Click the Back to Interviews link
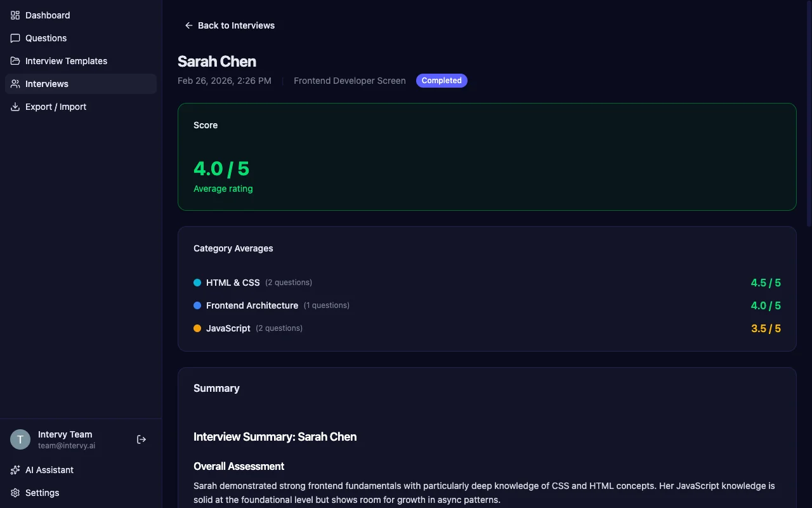812x508 pixels. click(236, 25)
